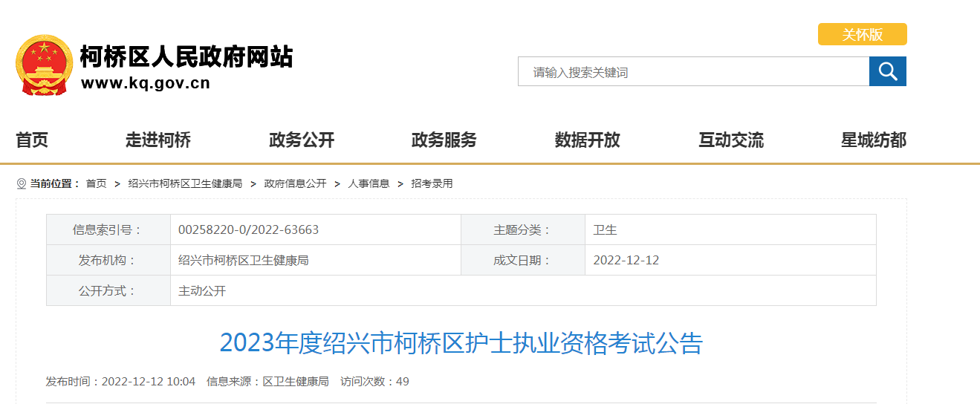Open the 互动交流 menu item
The image size is (980, 404).
coord(731,140)
